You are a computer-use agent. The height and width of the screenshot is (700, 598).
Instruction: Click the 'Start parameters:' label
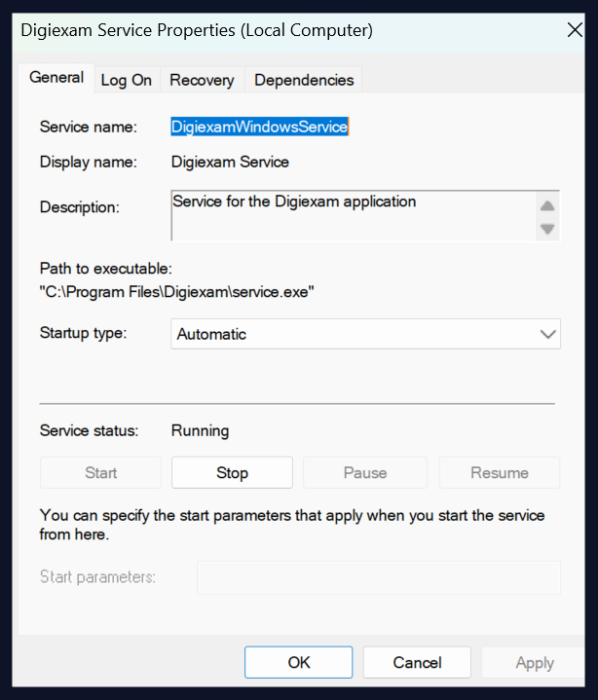coord(97,577)
